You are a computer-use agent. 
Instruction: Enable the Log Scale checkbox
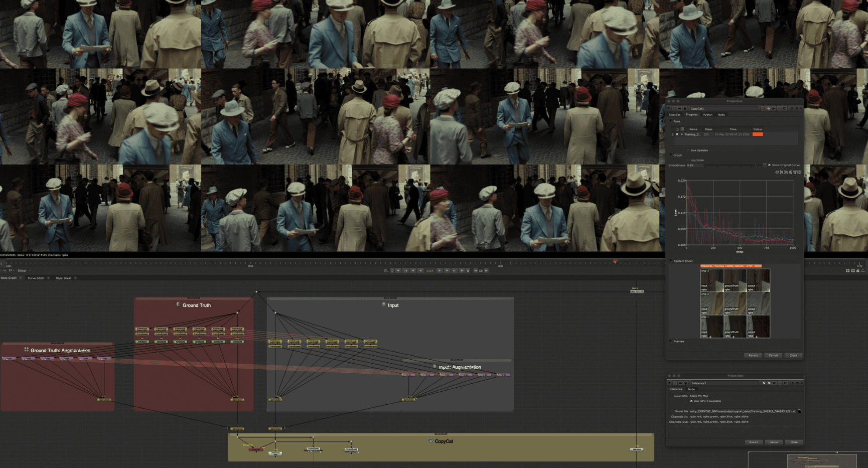[x=688, y=160]
